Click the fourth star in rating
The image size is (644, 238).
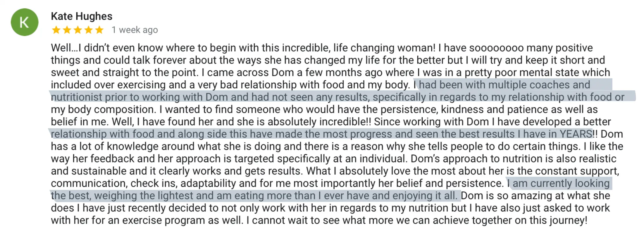tap(89, 30)
